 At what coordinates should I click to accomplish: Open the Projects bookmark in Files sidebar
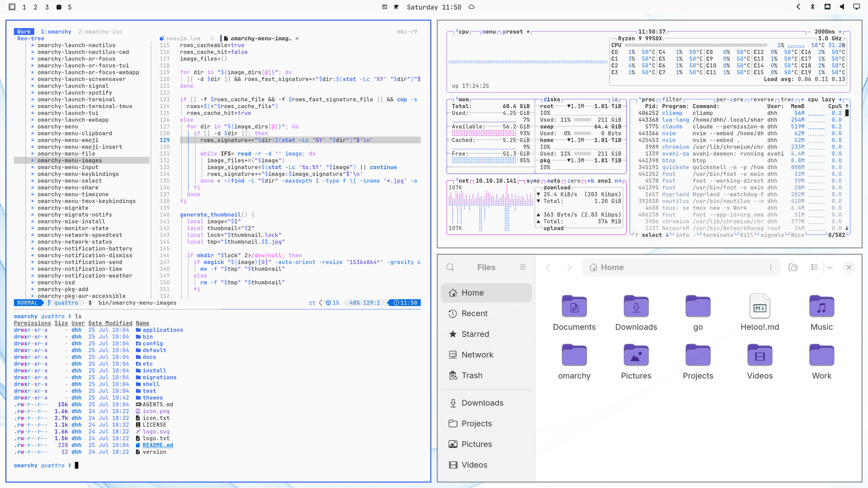[x=486, y=424]
